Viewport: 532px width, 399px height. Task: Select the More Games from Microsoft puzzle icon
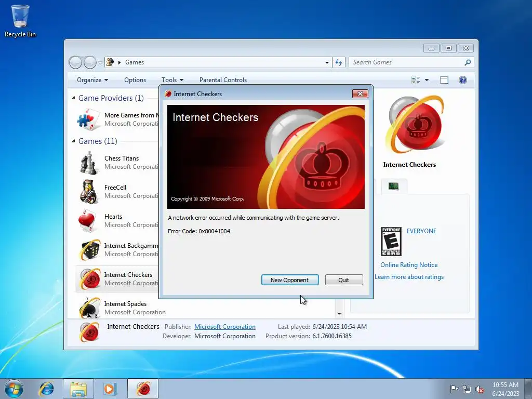[88, 119]
